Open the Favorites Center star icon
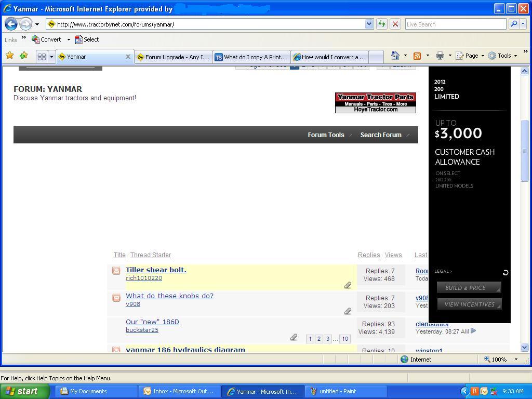Image resolution: width=532 pixels, height=399 pixels. point(9,56)
